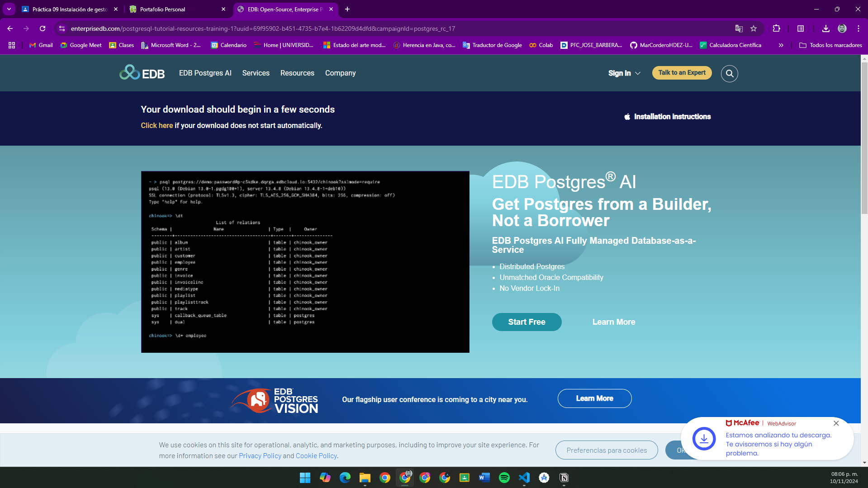
Task: Reload the current page
Action: point(43,28)
